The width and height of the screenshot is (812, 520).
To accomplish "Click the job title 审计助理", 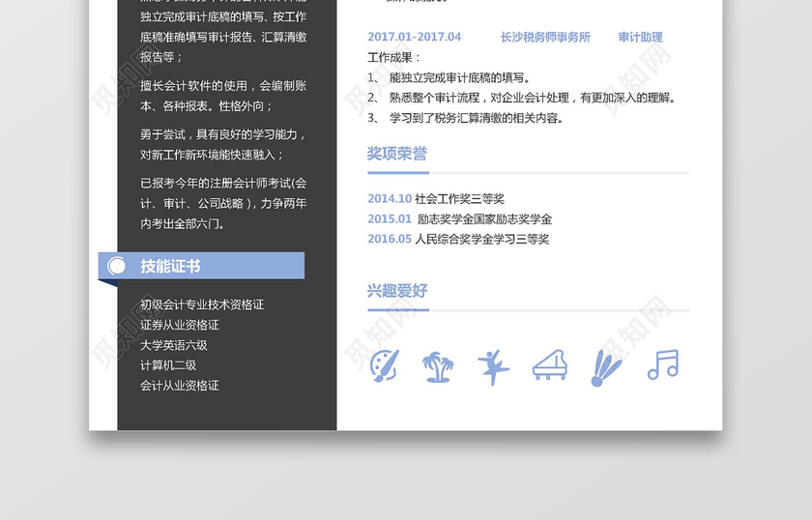I will coord(641,38).
